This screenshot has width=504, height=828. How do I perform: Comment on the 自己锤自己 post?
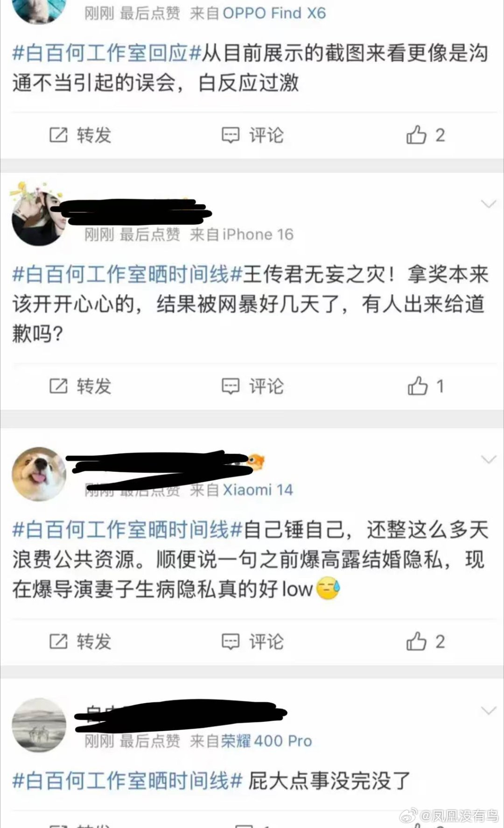[x=252, y=642]
